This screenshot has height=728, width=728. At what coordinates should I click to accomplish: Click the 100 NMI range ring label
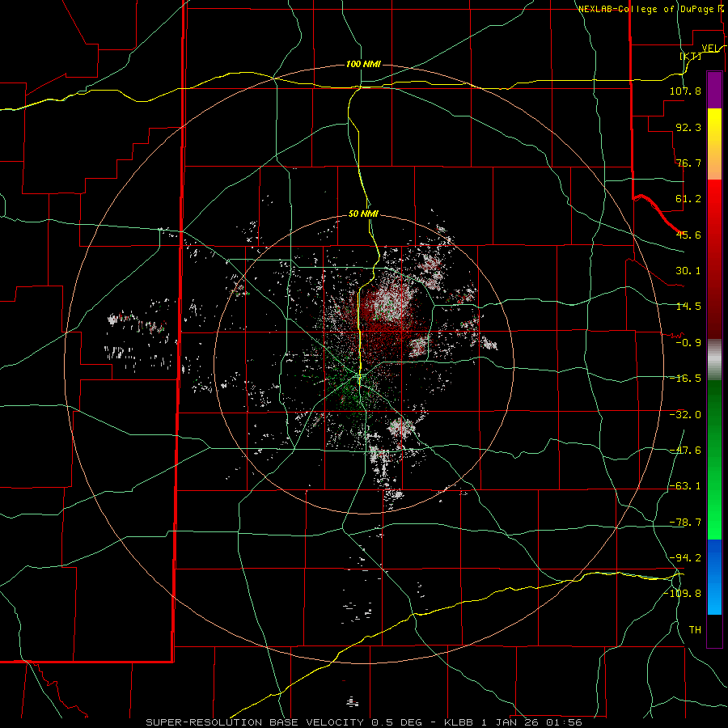click(363, 64)
